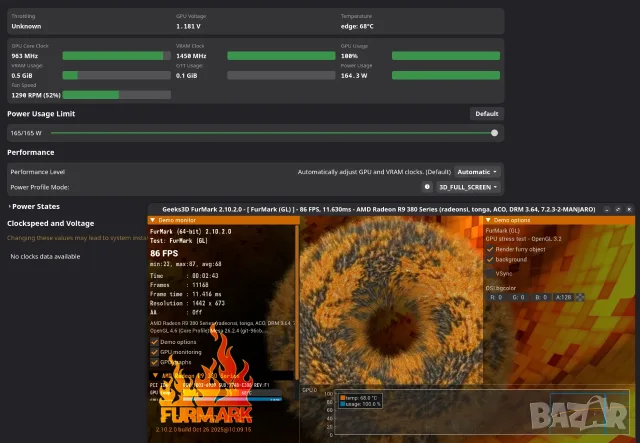Click the 'Frame time : 11.416 ms' line
The width and height of the screenshot is (640, 443).
(186, 294)
